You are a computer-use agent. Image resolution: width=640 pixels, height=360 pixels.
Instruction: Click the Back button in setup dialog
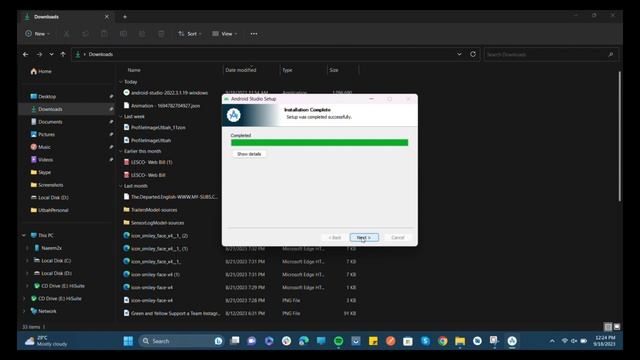click(x=334, y=238)
